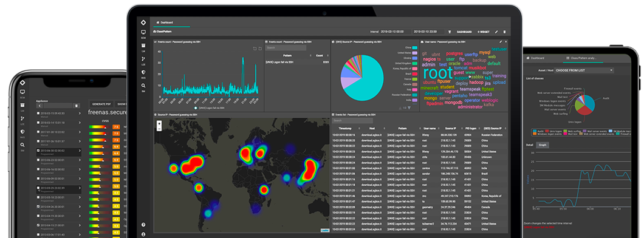Open LCE branch icon in laptop sidebar
Viewport: 644px width, 238px height.
pos(143,59)
